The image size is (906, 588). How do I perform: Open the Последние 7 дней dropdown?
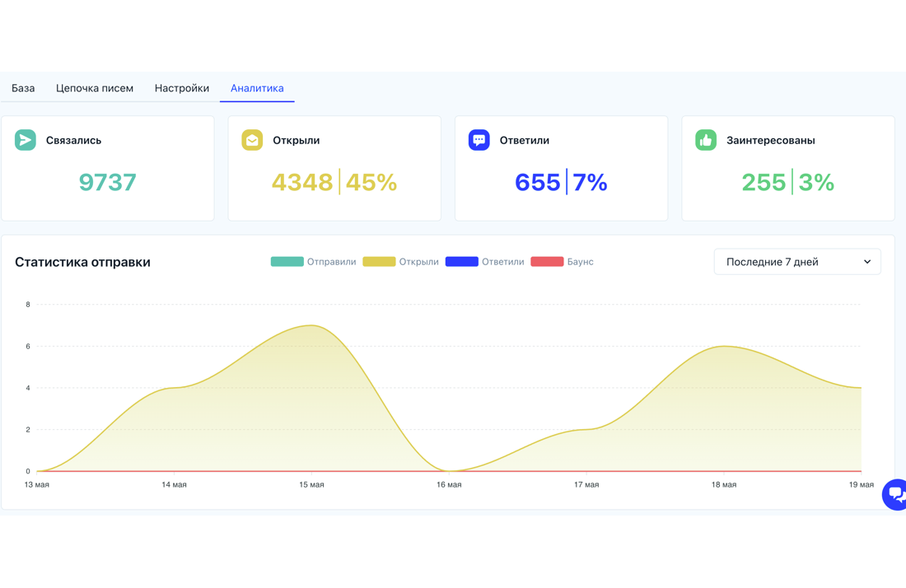coord(797,262)
